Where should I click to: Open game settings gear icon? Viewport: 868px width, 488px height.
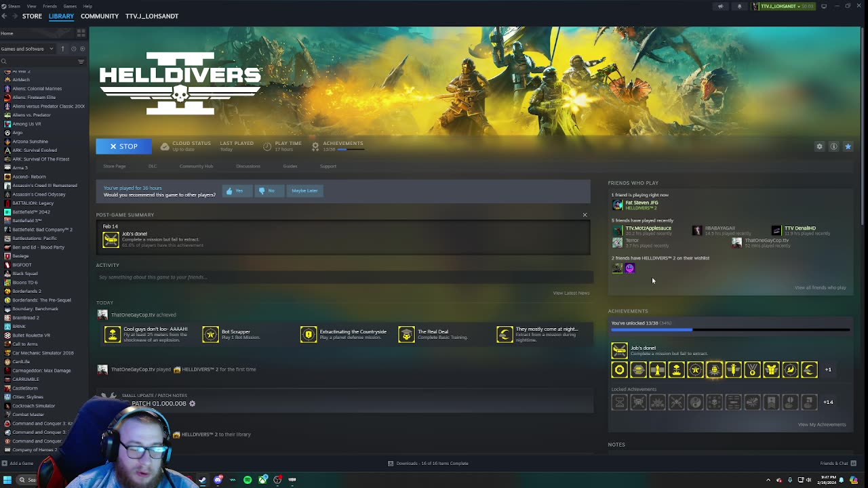[x=819, y=146]
